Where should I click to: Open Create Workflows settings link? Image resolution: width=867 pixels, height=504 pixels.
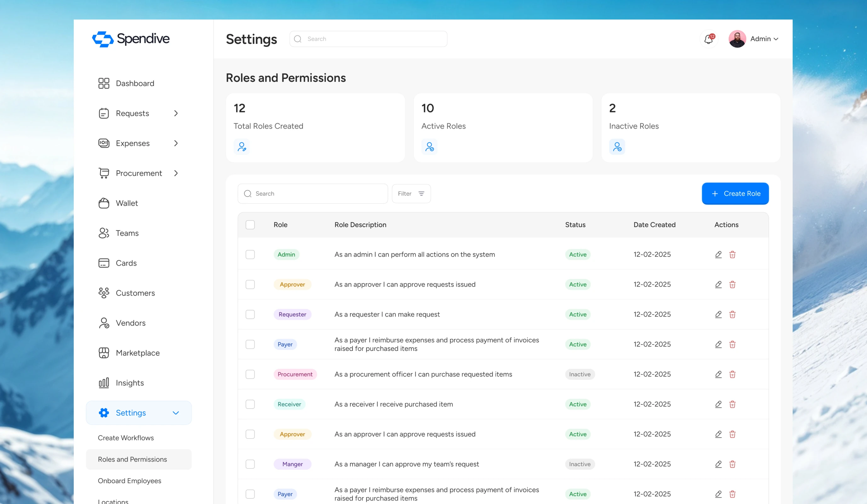tap(126, 438)
